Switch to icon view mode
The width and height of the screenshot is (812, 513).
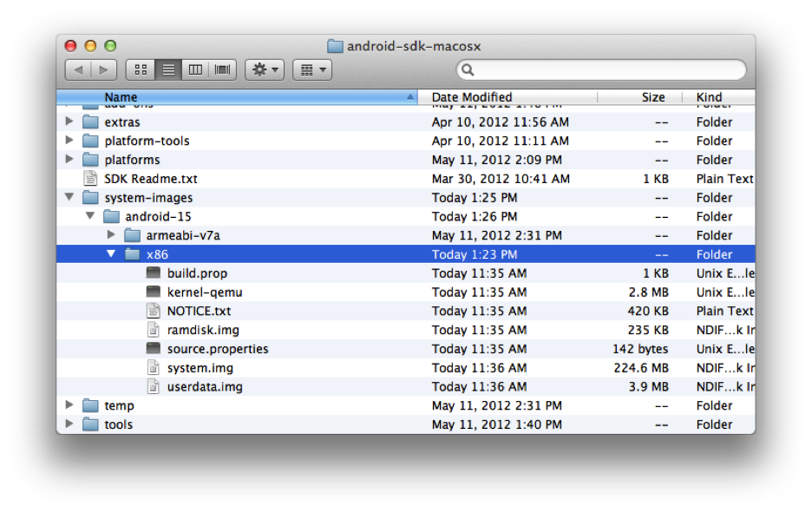141,69
